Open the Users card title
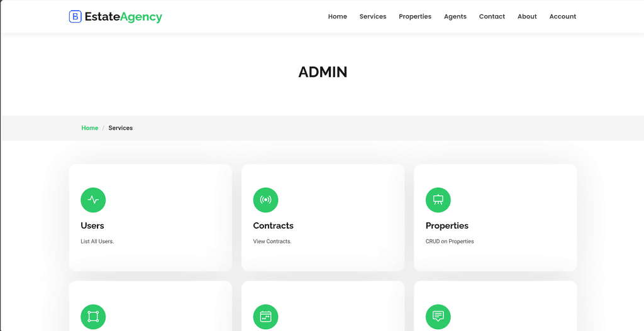The width and height of the screenshot is (644, 331). [x=92, y=225]
